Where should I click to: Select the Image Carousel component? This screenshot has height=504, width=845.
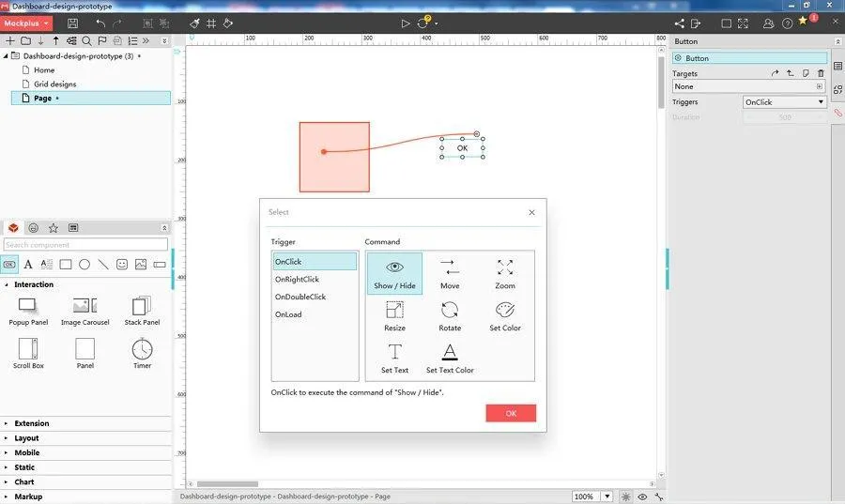pos(85,311)
